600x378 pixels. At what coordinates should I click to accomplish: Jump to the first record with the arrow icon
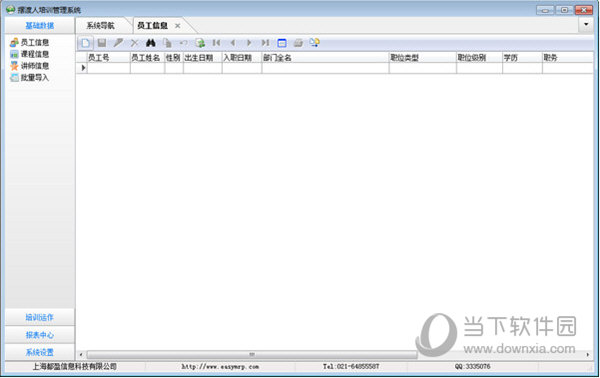point(217,43)
